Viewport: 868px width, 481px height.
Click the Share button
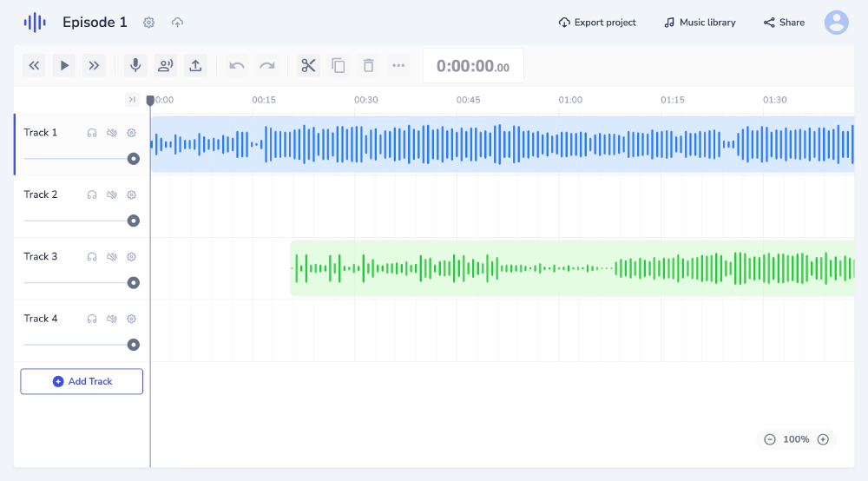(x=784, y=23)
